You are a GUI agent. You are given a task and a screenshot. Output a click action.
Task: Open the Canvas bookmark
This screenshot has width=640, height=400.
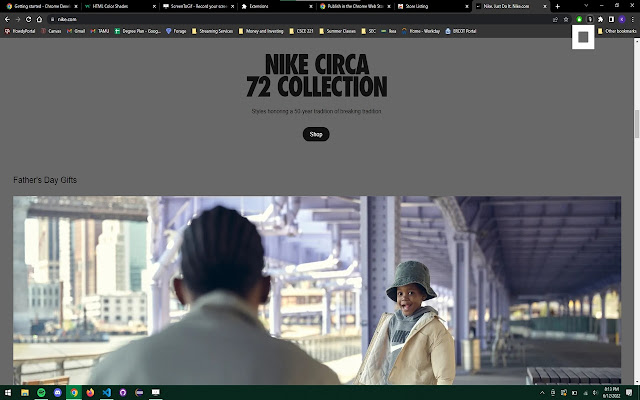(x=51, y=31)
